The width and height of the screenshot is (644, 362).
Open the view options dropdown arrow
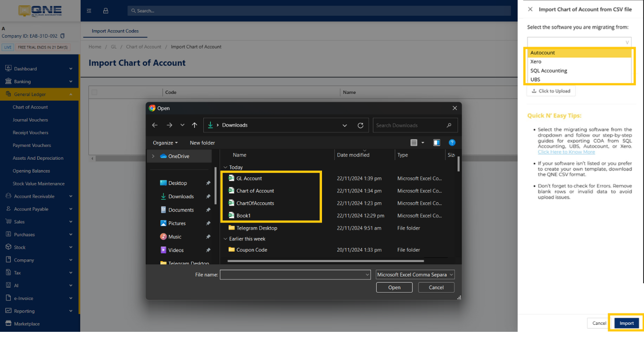click(423, 143)
